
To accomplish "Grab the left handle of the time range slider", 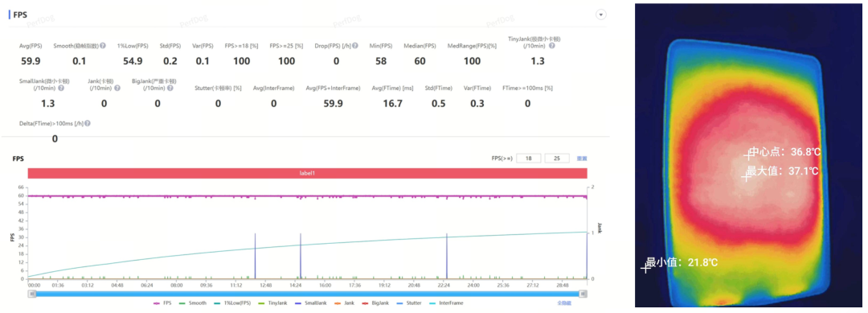I will (32, 294).
